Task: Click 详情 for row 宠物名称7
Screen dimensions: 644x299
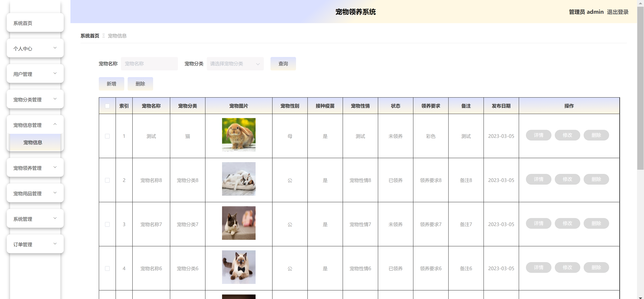Action: coord(539,223)
